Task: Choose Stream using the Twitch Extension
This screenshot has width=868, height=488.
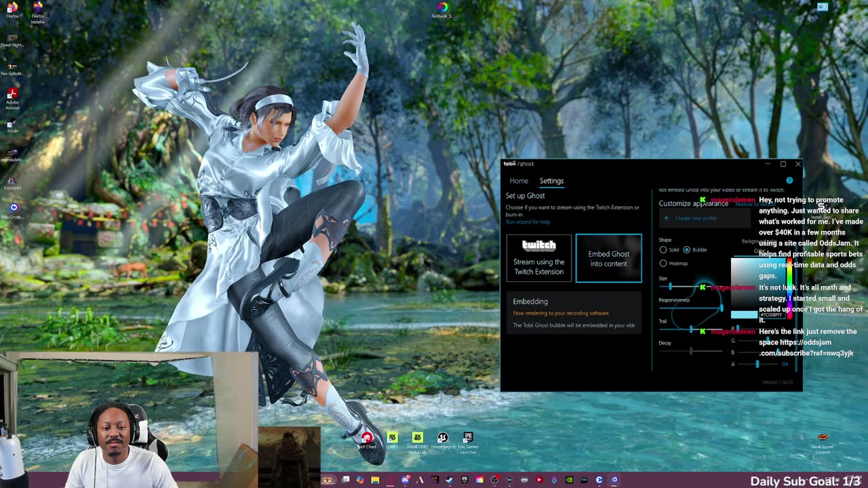Action: tap(539, 258)
